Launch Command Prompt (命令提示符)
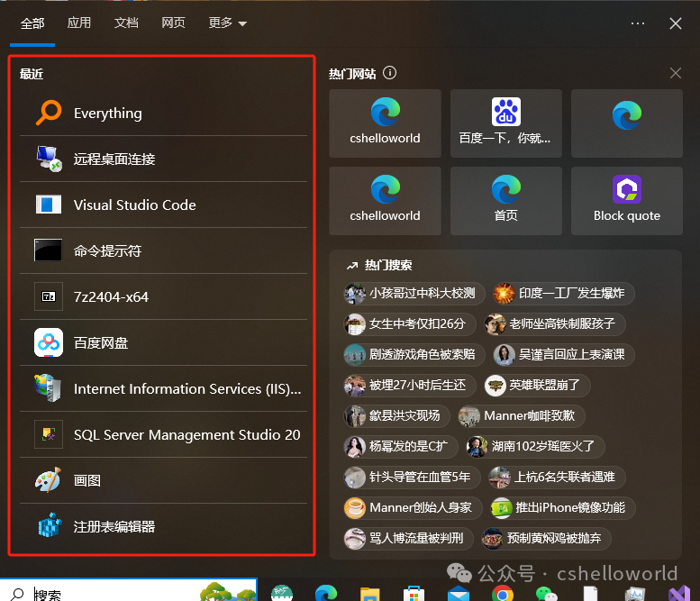 point(107,251)
